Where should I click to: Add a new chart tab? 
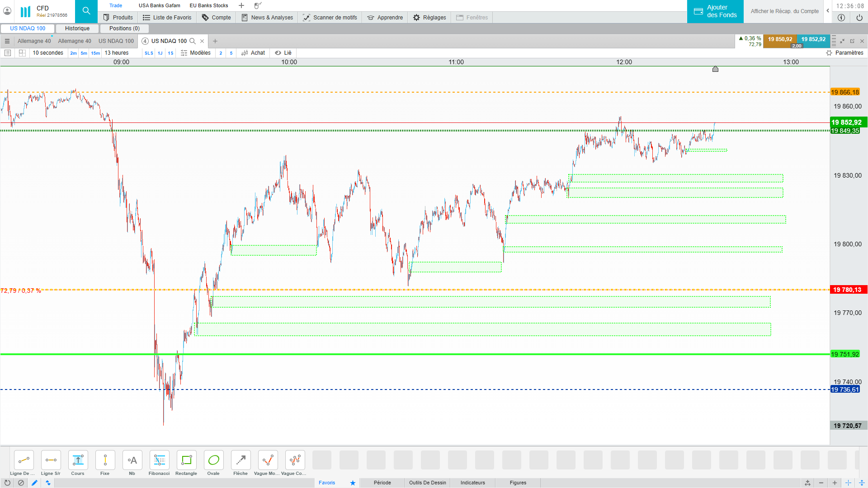pyautogui.click(x=215, y=41)
